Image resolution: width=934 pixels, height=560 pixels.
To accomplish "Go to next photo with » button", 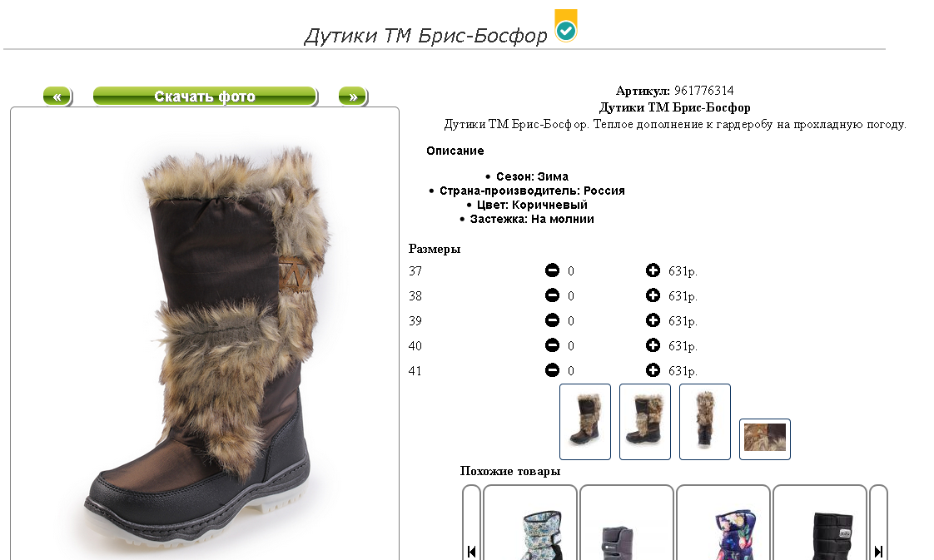I will 353,97.
